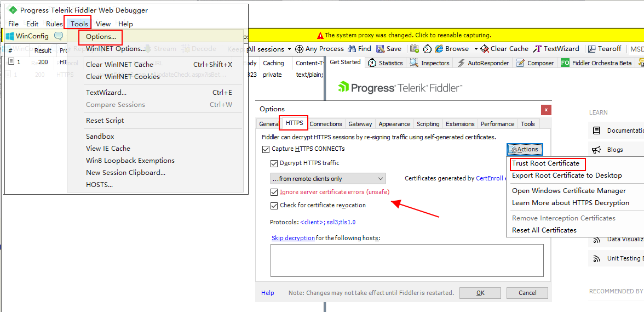The width and height of the screenshot is (644, 312).
Task: Switch to Connections tab in Options
Action: pos(326,124)
